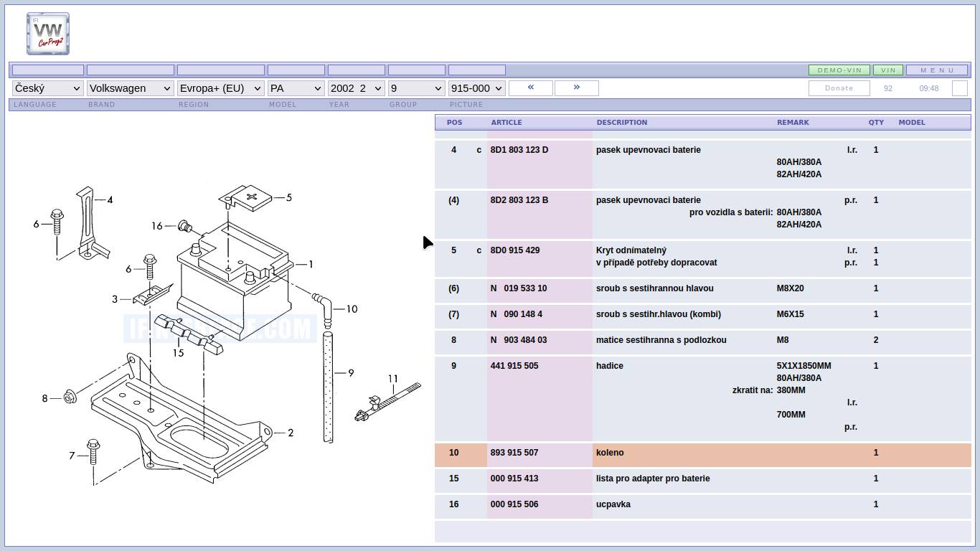Click the VIN button
Screen dimensions: 980x551
[x=888, y=70]
